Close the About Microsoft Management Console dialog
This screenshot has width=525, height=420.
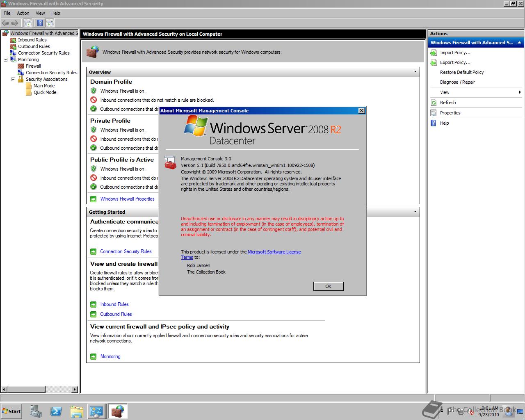361,111
